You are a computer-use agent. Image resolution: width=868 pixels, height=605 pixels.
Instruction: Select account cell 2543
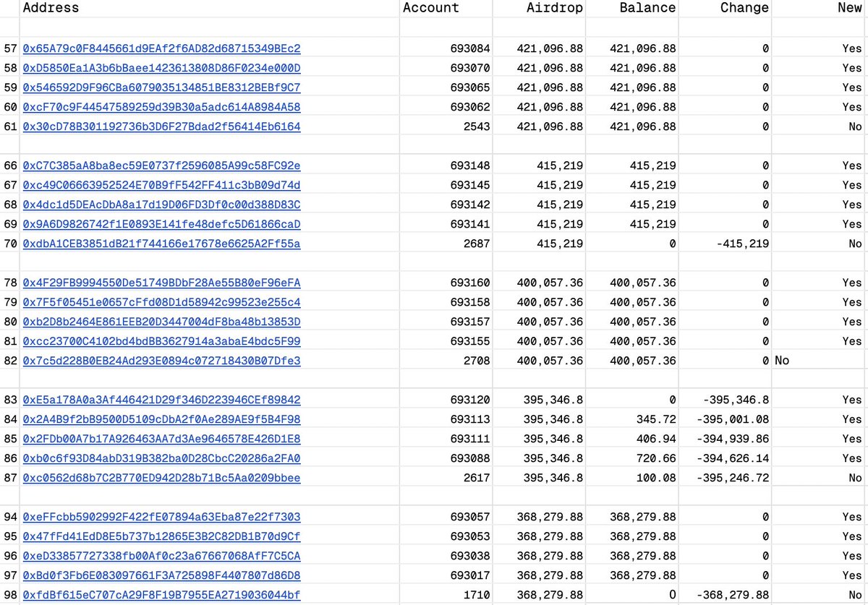477,126
